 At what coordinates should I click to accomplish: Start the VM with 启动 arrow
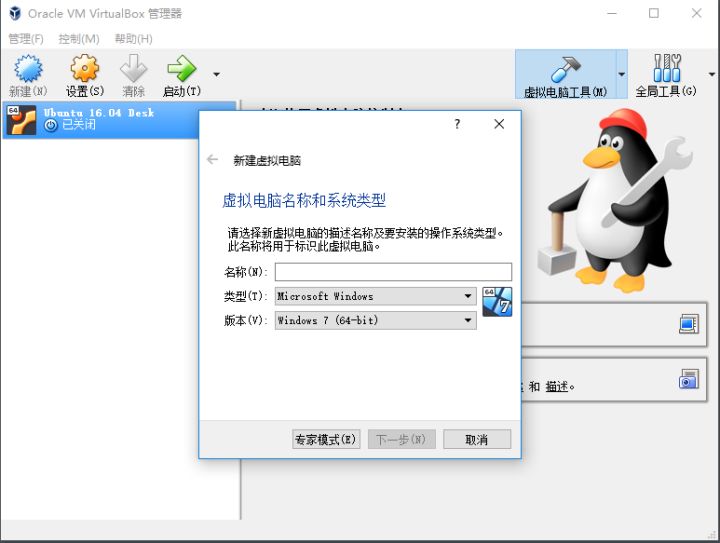181,69
